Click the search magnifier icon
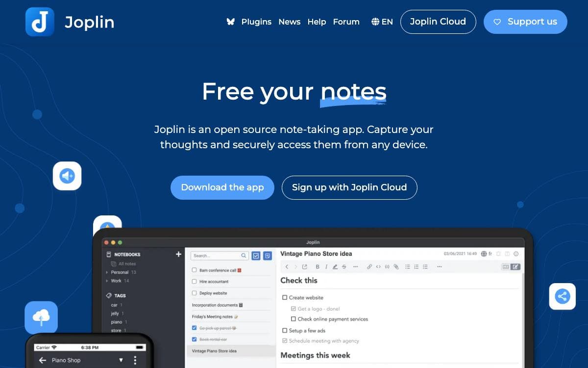 (x=244, y=256)
